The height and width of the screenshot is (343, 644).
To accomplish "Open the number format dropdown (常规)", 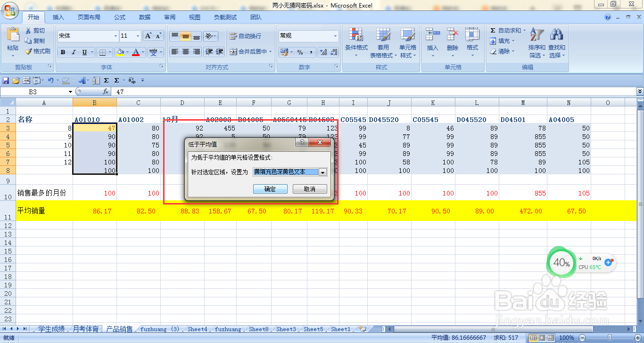I will [336, 36].
